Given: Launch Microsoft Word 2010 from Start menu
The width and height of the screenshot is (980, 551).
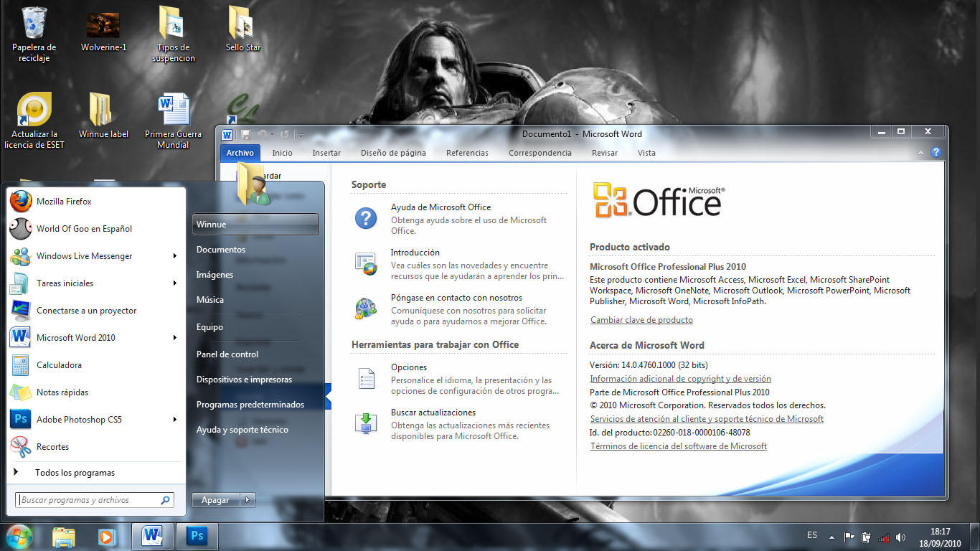Looking at the screenshot, I should (x=95, y=338).
